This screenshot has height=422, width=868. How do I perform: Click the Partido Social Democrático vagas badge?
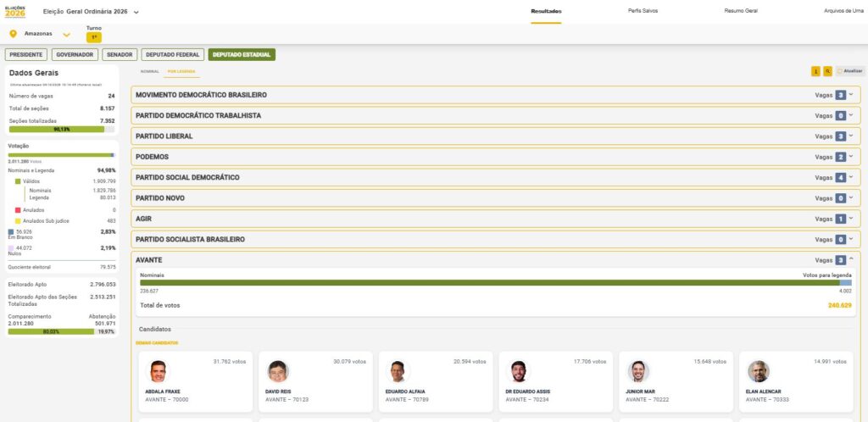pyautogui.click(x=840, y=178)
